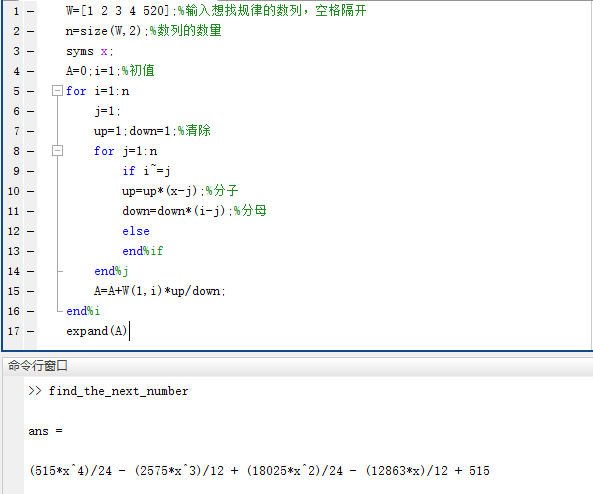This screenshot has width=593, height=494.
Task: Set breakpoint dash on line 17
Action: click(x=31, y=331)
